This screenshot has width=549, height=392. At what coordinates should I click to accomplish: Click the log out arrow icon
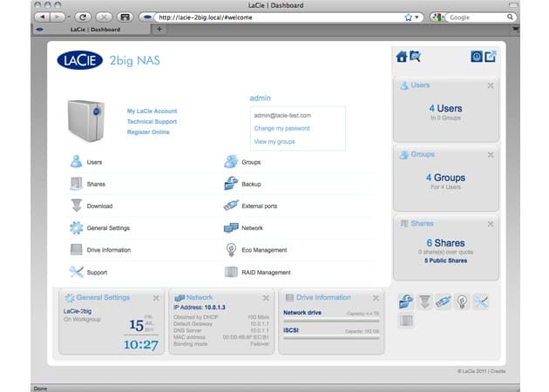(x=491, y=57)
